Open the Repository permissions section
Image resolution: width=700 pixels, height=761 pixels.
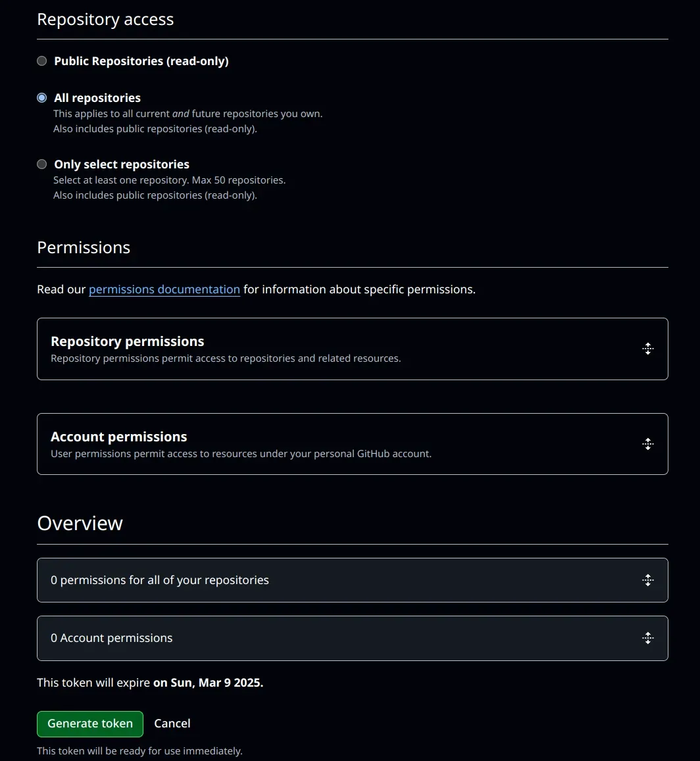click(128, 341)
